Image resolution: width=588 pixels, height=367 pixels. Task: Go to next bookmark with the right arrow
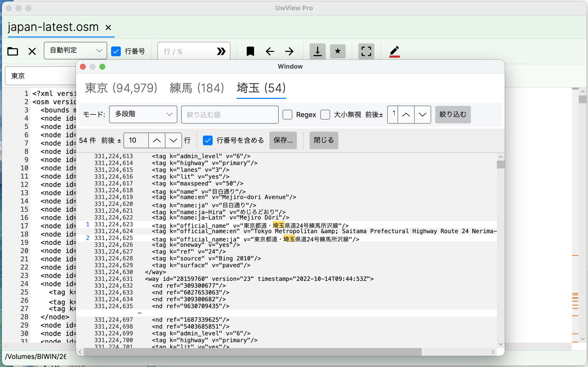(x=289, y=51)
